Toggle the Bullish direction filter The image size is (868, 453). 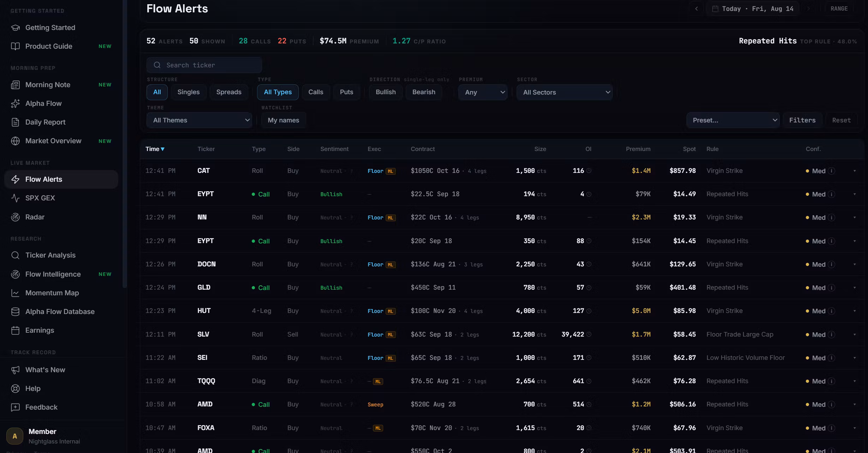pyautogui.click(x=386, y=92)
